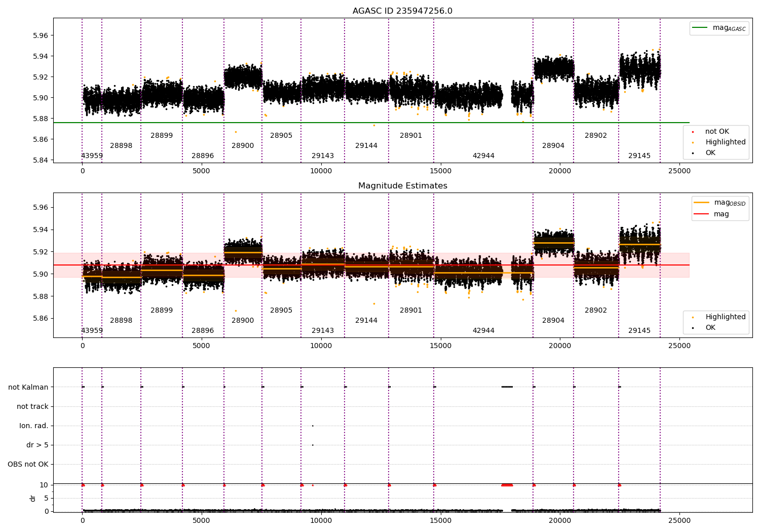Viewport: 760px width, 532px height.
Task: Click the 'not track' row label
Action: [x=32, y=406]
